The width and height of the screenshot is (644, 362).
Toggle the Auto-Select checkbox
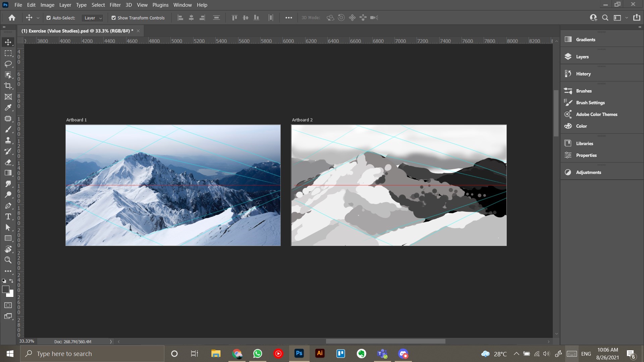(49, 18)
